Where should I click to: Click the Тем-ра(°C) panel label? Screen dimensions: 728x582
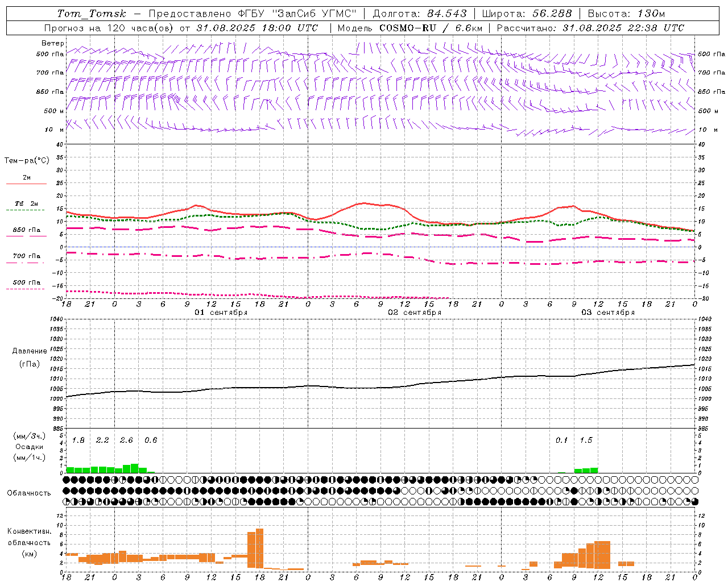click(27, 161)
